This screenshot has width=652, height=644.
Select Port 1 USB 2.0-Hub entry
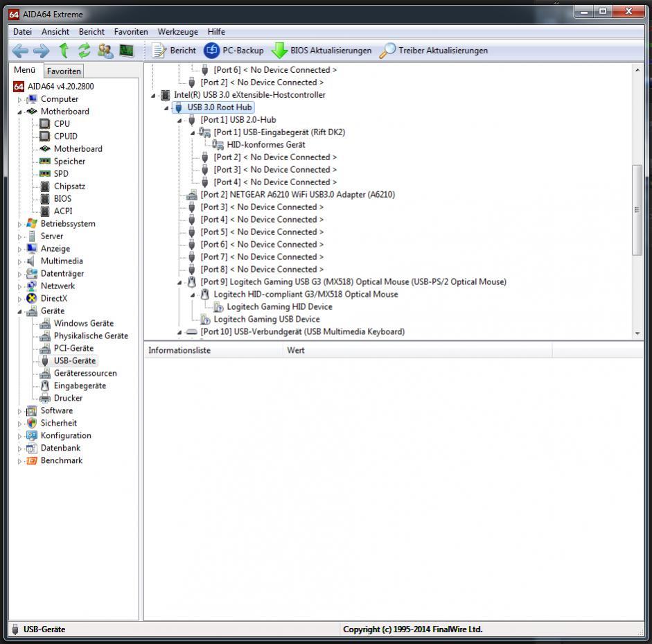point(238,120)
